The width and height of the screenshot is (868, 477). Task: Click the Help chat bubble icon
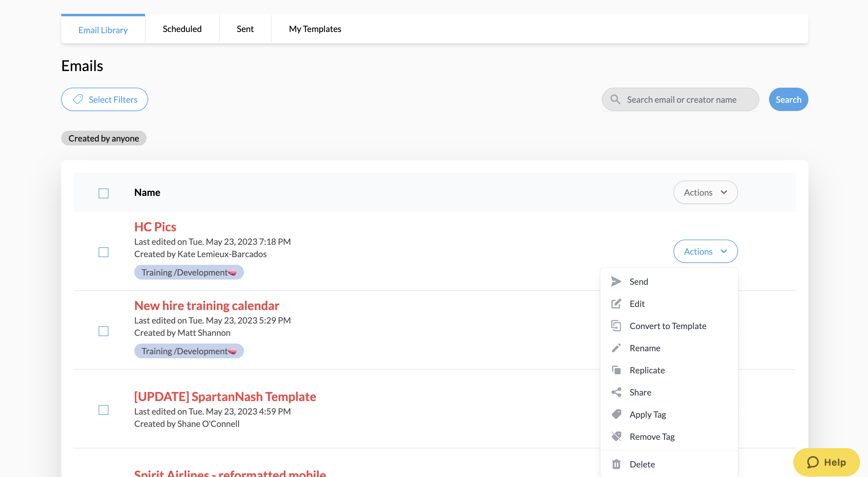(x=812, y=462)
